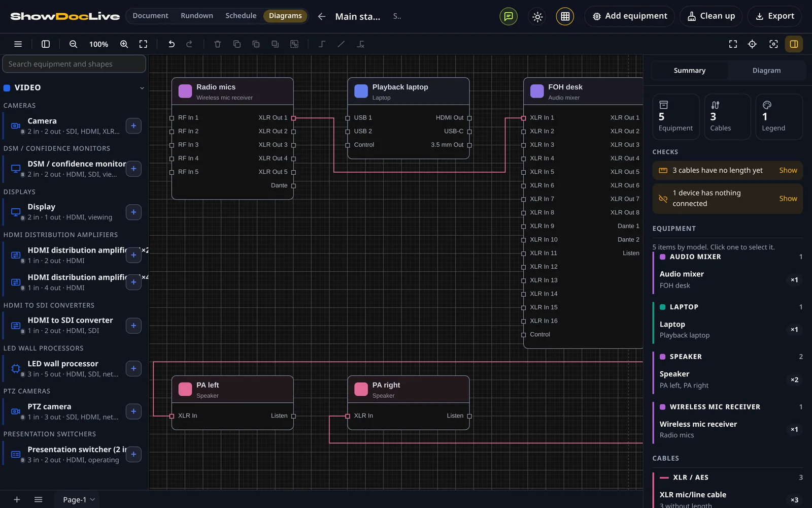Go back using the left arrow

(322, 16)
